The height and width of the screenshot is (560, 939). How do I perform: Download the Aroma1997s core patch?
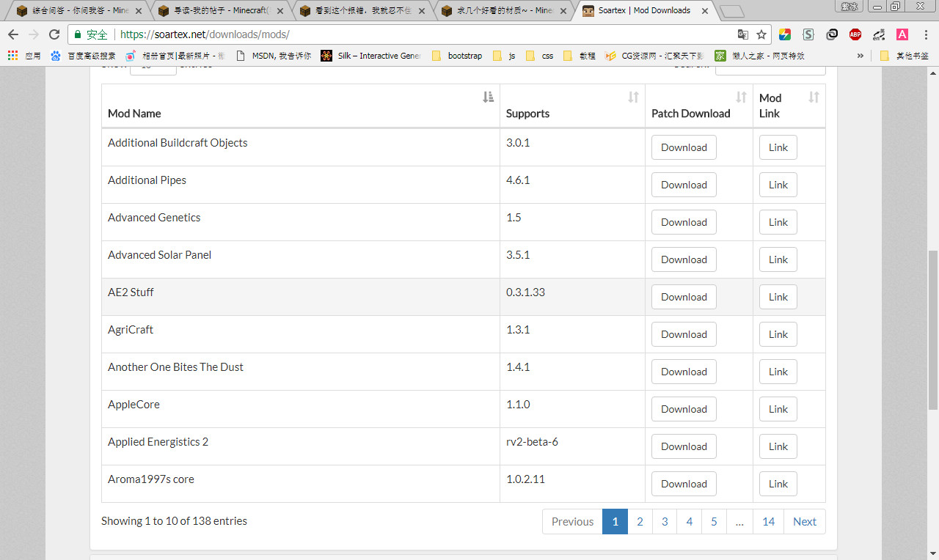pos(684,484)
